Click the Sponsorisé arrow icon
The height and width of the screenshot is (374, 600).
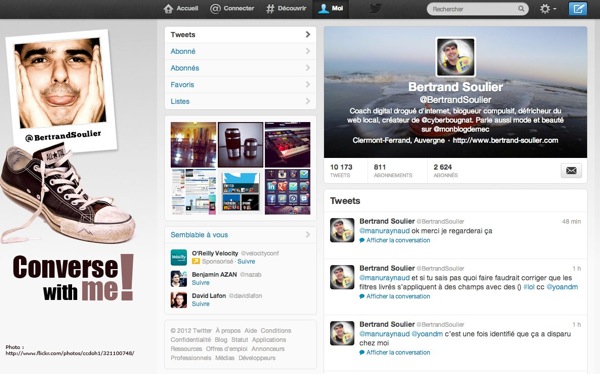coord(196,262)
